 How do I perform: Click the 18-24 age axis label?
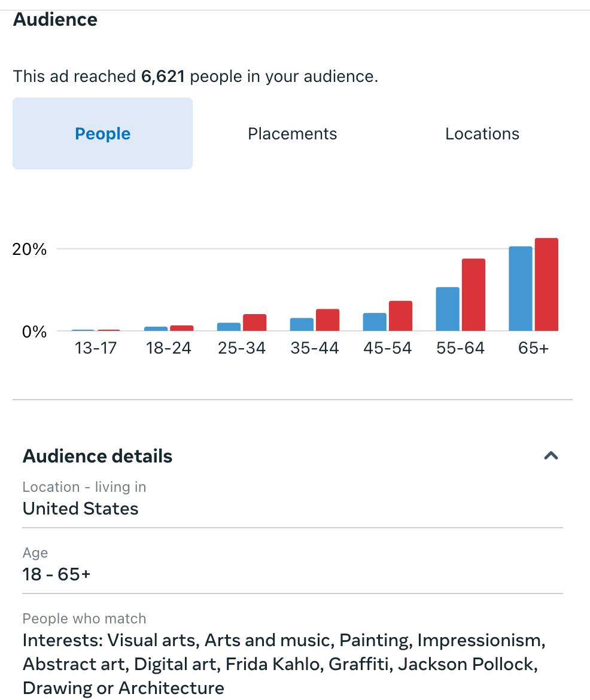[x=169, y=348]
